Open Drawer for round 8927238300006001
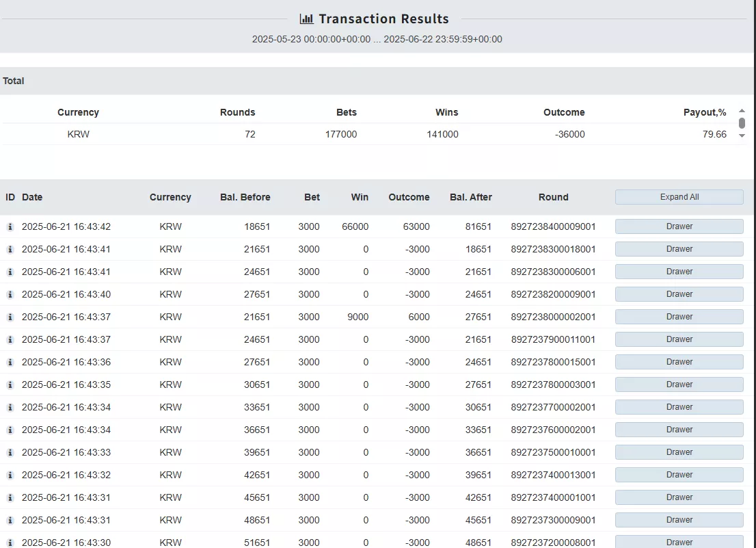 679,272
